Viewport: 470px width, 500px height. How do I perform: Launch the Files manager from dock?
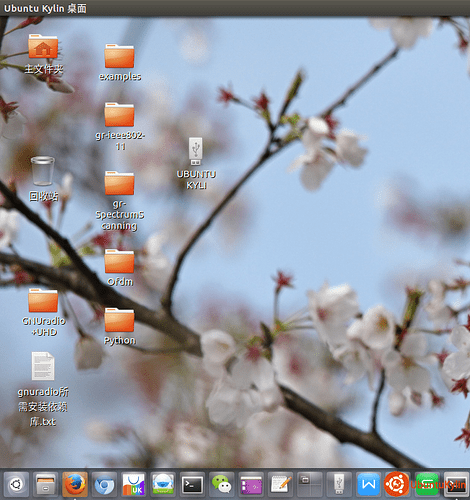pyautogui.click(x=45, y=484)
